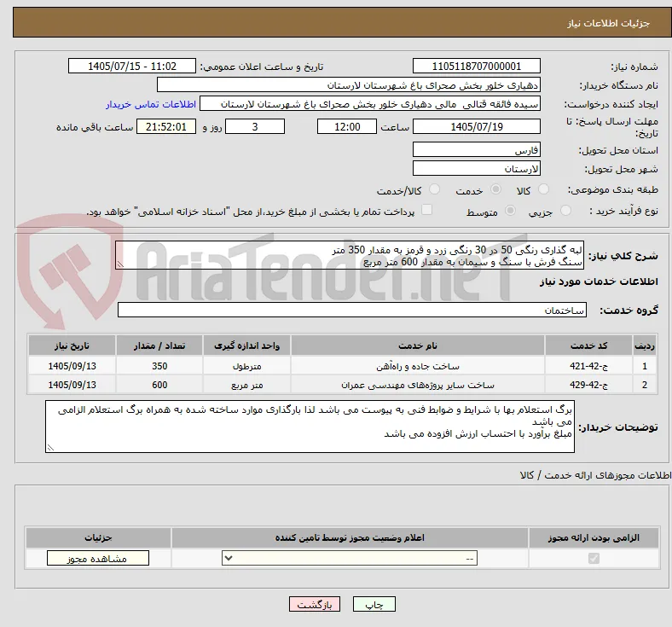Click the جزئیات اطلاعات نیاز page title
672x627 pixels.
(x=609, y=23)
